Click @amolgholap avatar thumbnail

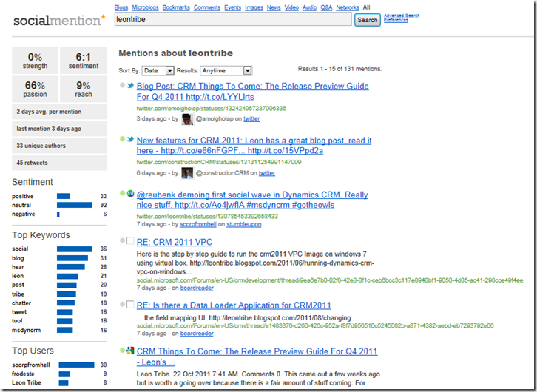pos(187,119)
